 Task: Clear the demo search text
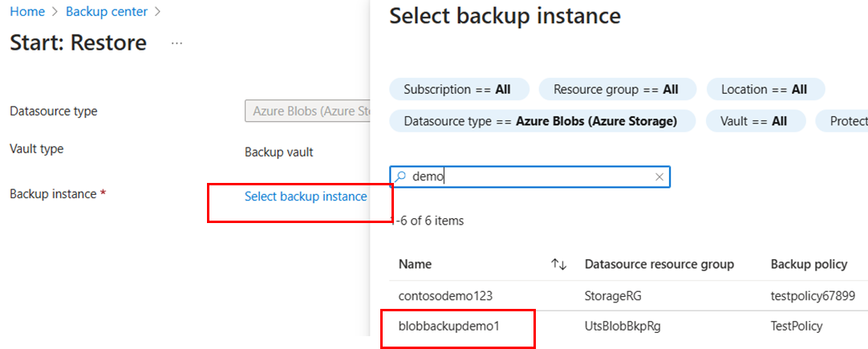click(659, 177)
